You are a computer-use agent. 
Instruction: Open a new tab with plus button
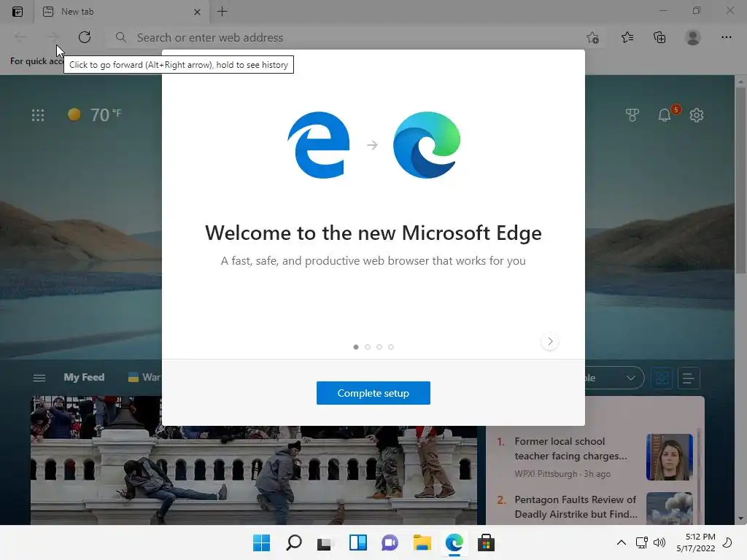222,12
